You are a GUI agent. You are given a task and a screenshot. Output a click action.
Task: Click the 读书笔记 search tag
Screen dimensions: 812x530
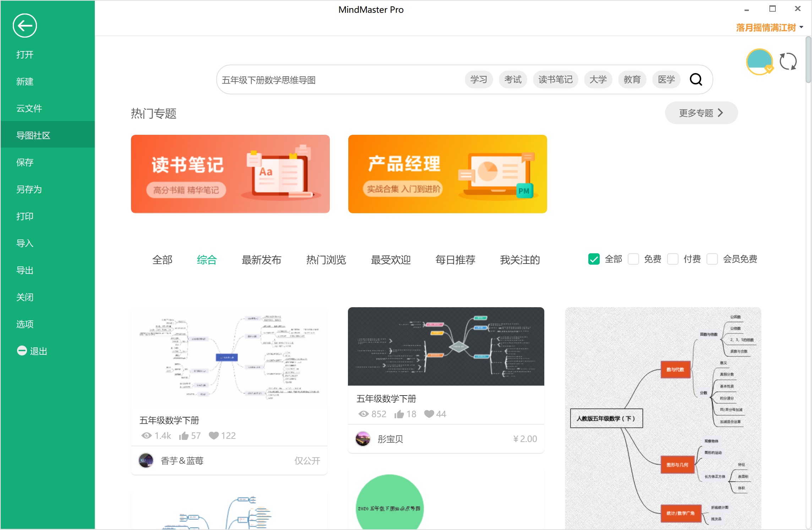[x=555, y=79]
